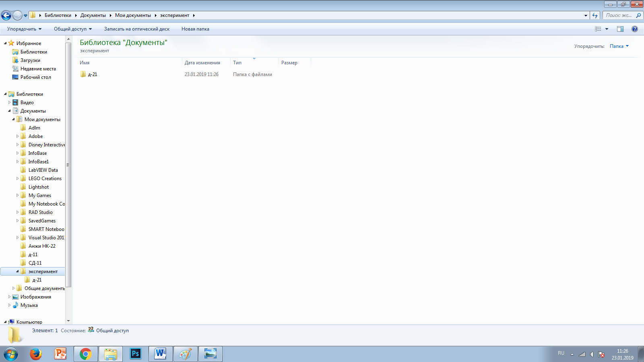Click Записать на оптический диск
Image resolution: width=644 pixels, height=362 pixels.
137,29
